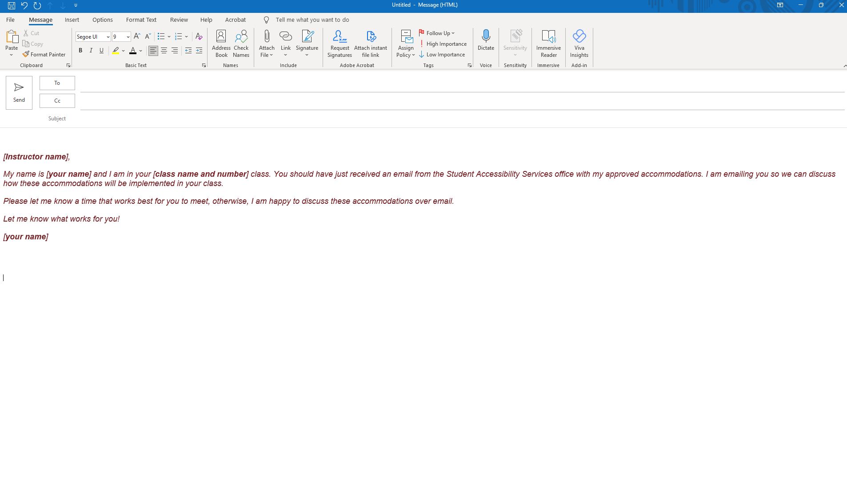
Task: Click the To recipients button
Action: [x=57, y=83]
